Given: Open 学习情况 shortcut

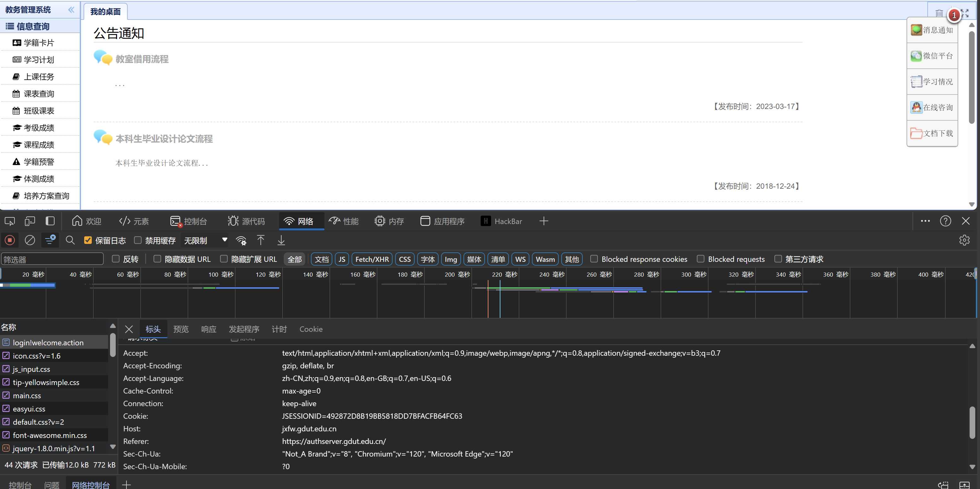Looking at the screenshot, I should click(x=932, y=82).
